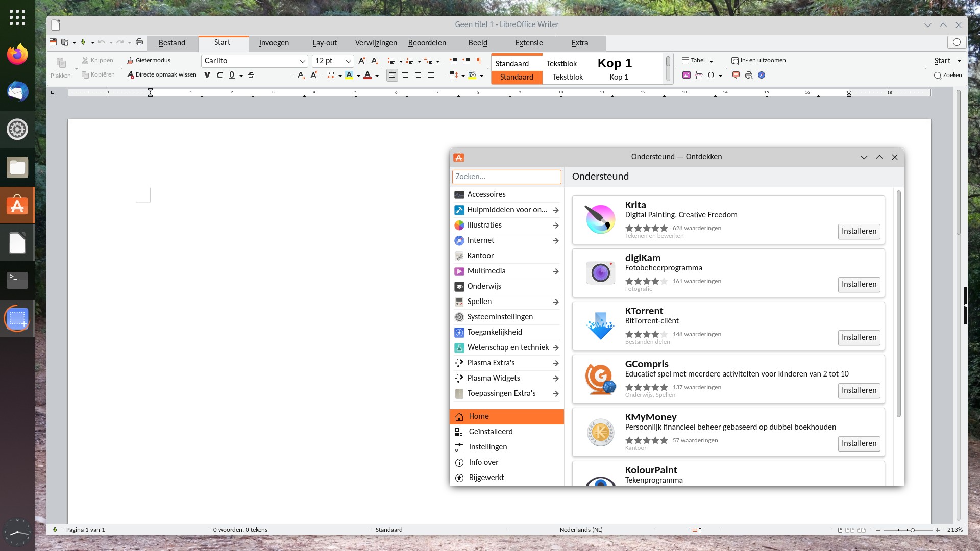This screenshot has height=551, width=980.
Task: Insert a comment with speech-bubble icon
Action: pos(736,76)
